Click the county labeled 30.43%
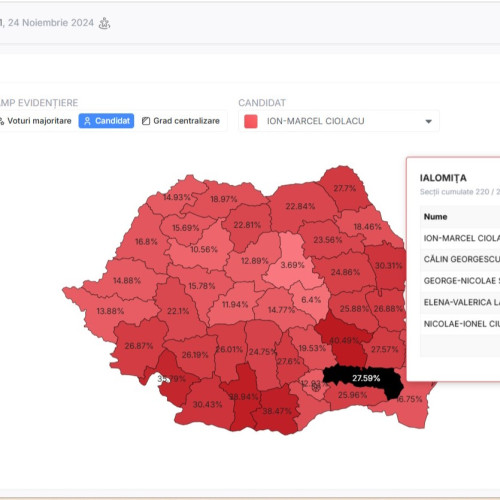This screenshot has width=500, height=500. pos(207,405)
